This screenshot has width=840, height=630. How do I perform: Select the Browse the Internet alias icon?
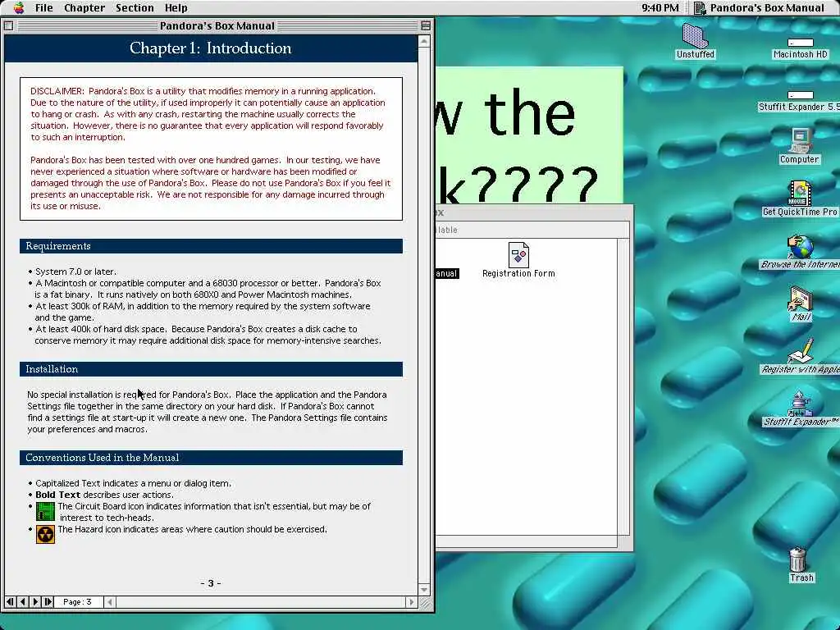click(x=800, y=246)
